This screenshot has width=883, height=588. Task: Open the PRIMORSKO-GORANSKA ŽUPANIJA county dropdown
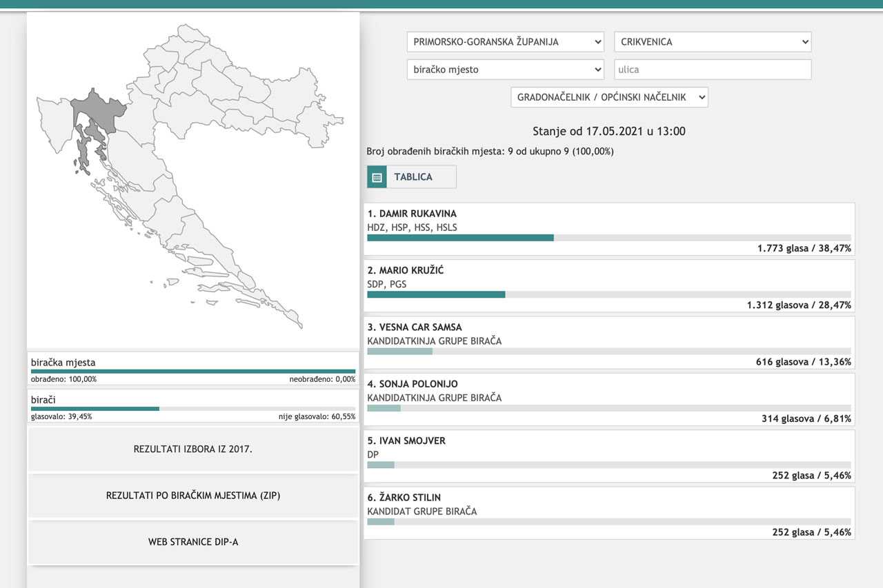point(505,42)
